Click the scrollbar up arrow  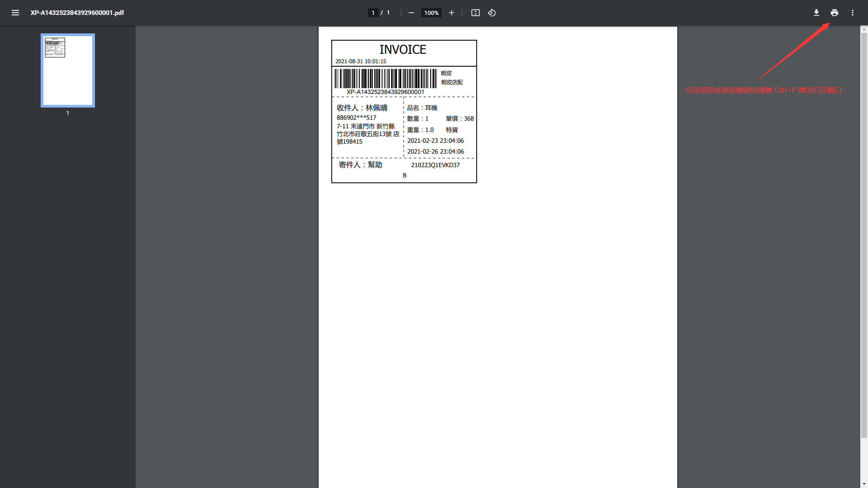click(x=864, y=29)
